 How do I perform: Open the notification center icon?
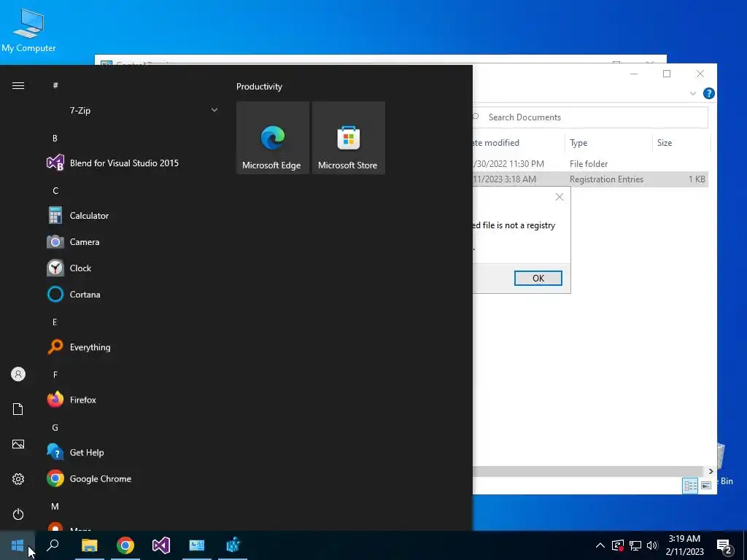(724, 547)
